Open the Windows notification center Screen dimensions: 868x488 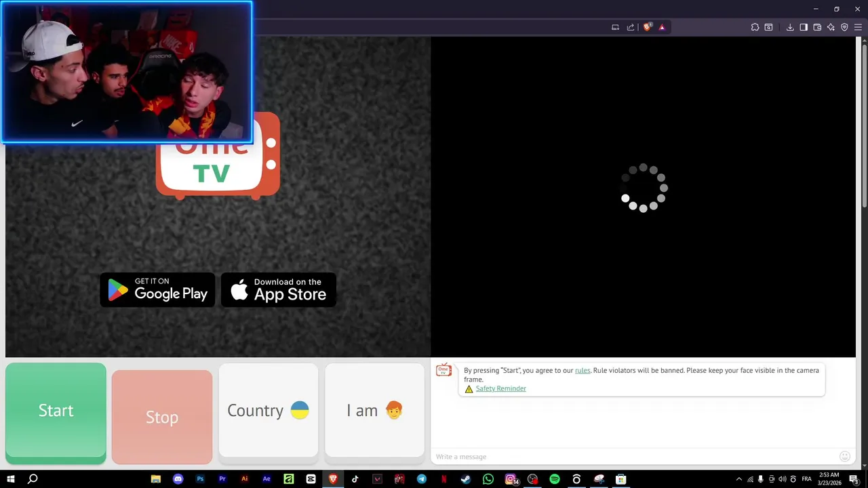coord(855,479)
